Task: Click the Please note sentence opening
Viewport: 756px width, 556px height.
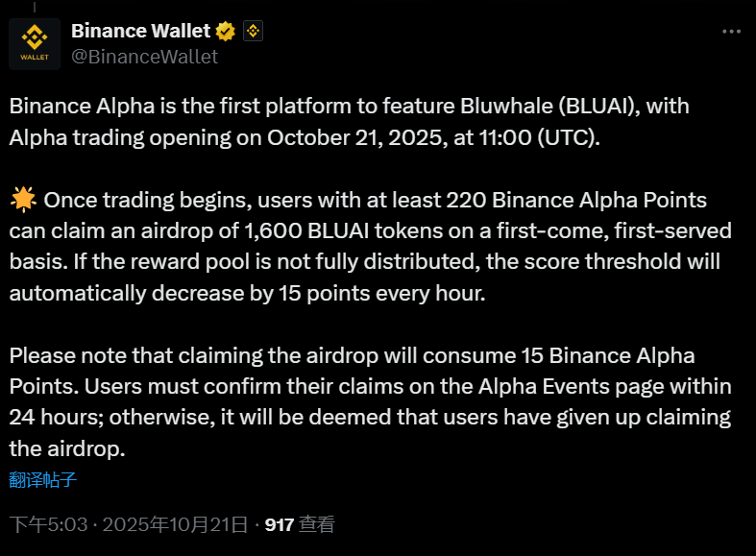Action: coord(67,356)
